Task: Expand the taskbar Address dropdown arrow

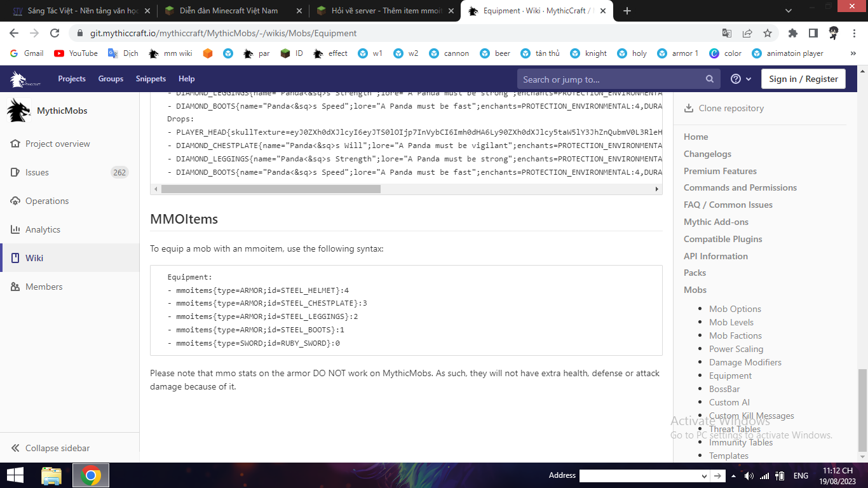Action: click(x=704, y=476)
